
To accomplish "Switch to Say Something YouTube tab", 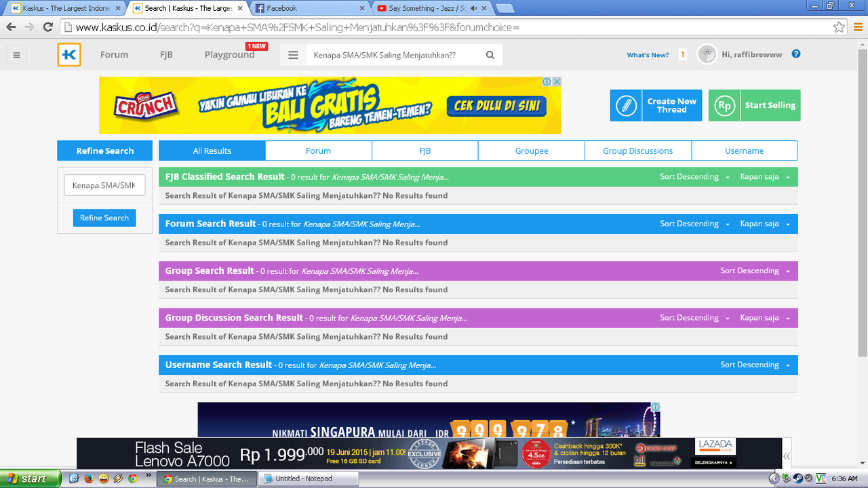I will point(432,8).
